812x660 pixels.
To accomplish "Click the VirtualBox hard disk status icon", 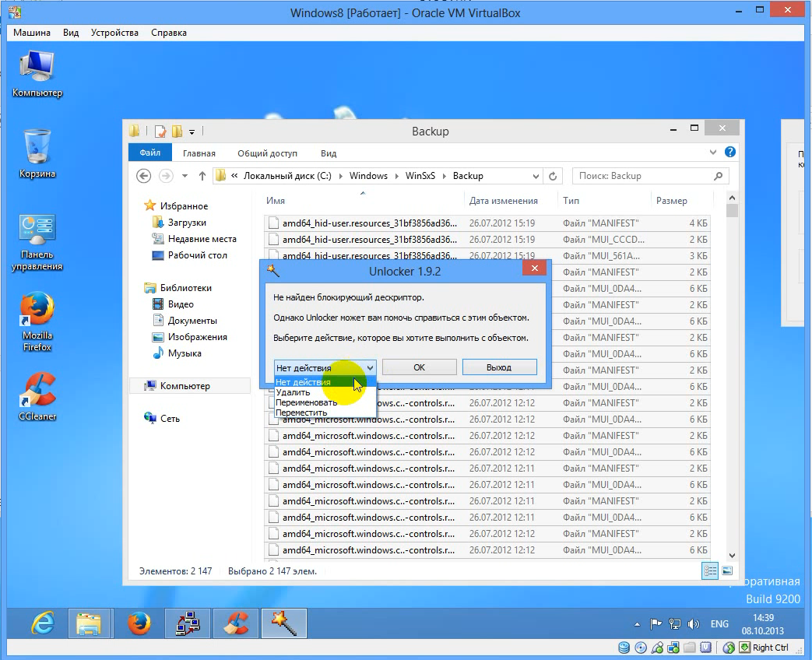I will [x=624, y=648].
